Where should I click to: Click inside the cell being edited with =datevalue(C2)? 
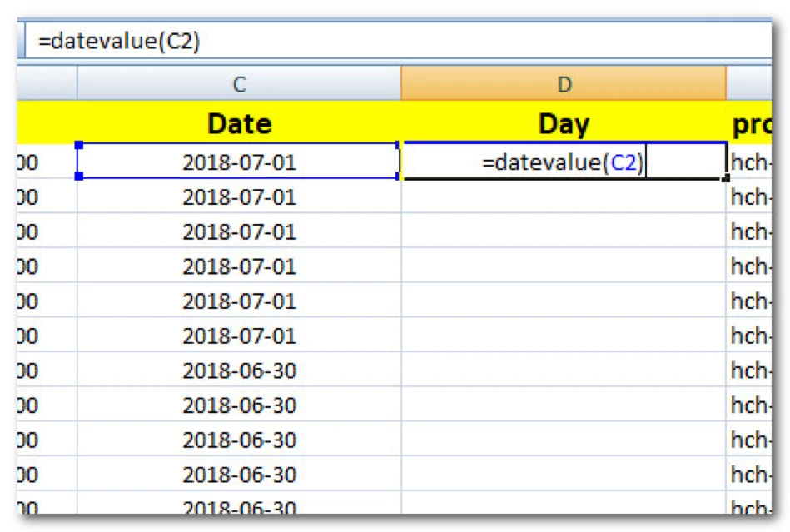[564, 162]
